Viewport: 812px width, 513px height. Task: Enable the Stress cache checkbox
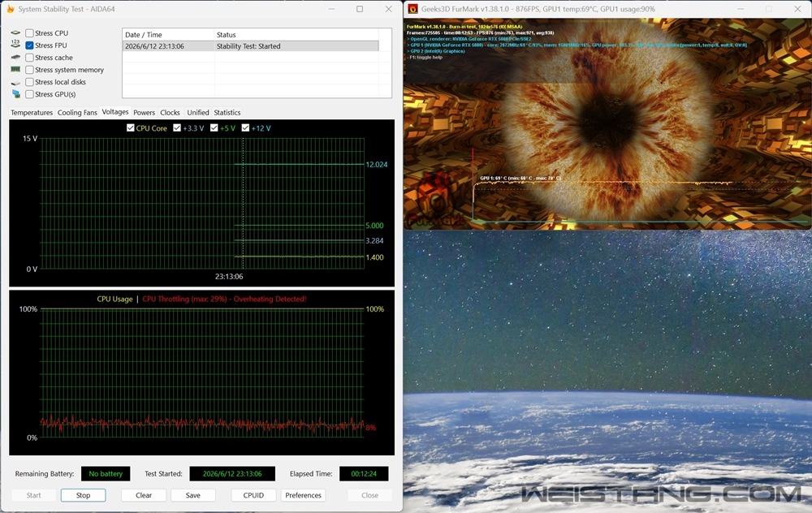click(29, 58)
